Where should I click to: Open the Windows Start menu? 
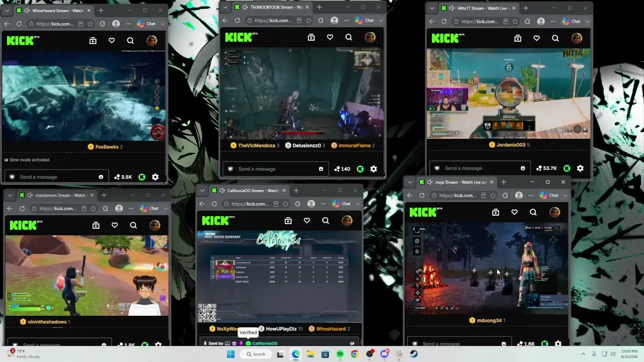pos(230,354)
